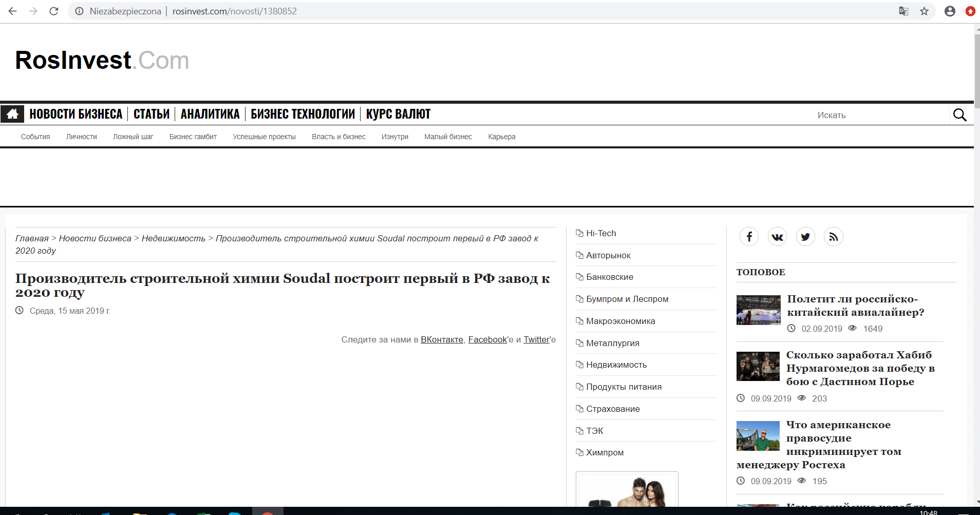Open the RSS feed icon
Viewport: 980px width, 515px height.
click(834, 237)
